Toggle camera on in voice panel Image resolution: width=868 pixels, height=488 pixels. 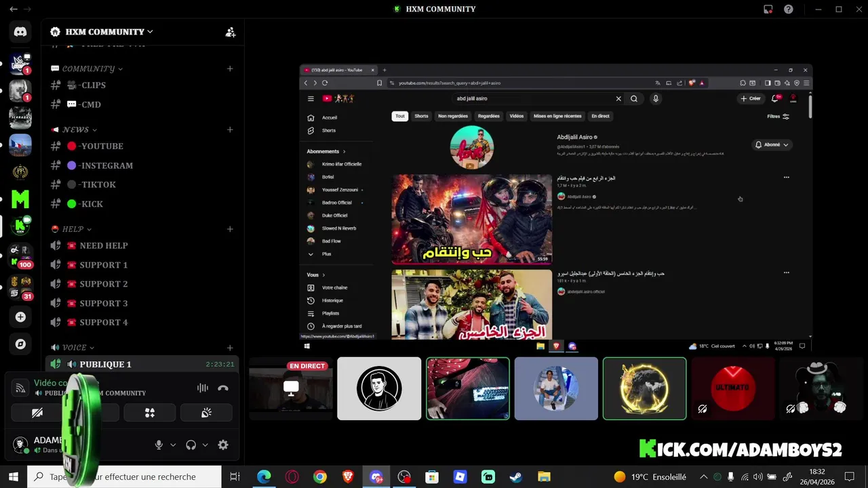point(37,412)
